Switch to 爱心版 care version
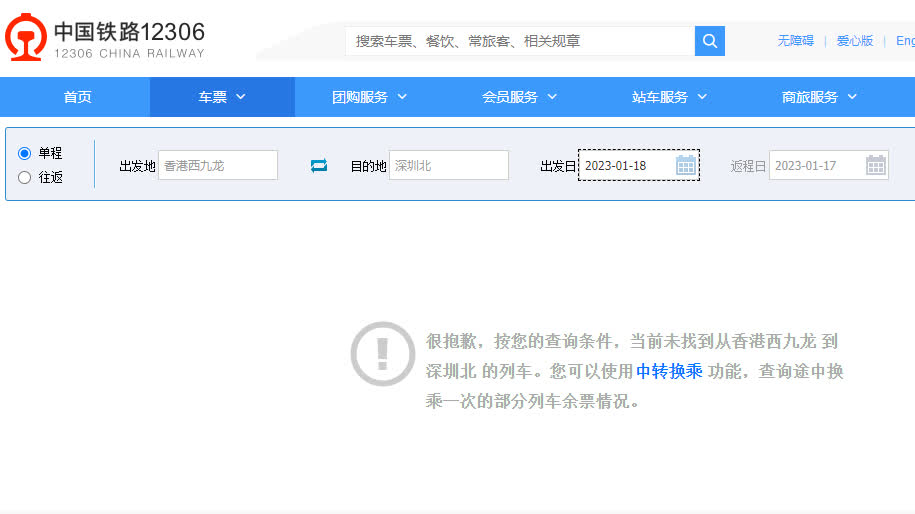This screenshot has height=514, width=915. coord(855,41)
